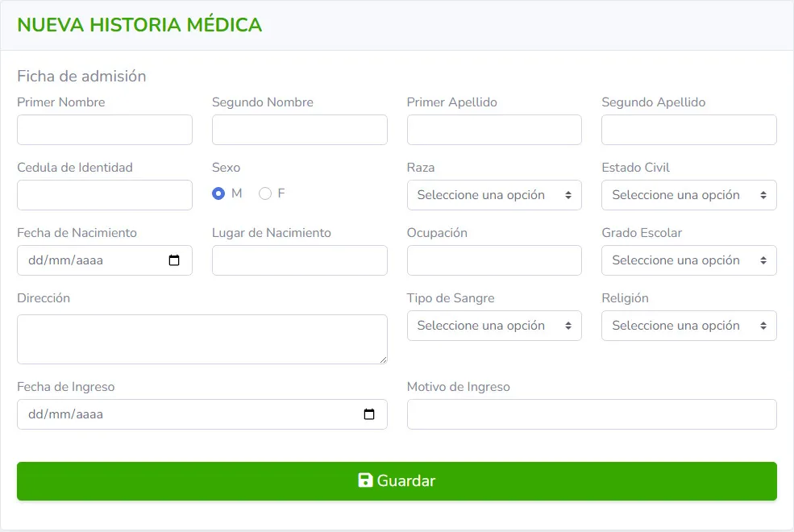
Task: Focus the Motivo de Ingreso field
Action: [x=592, y=414]
